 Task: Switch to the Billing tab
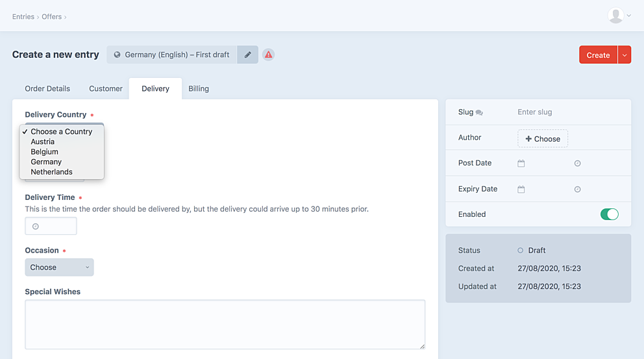click(199, 89)
